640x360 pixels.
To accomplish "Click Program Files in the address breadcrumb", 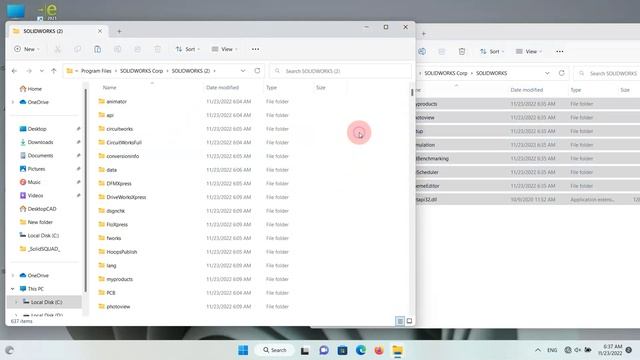I will pyautogui.click(x=96, y=71).
